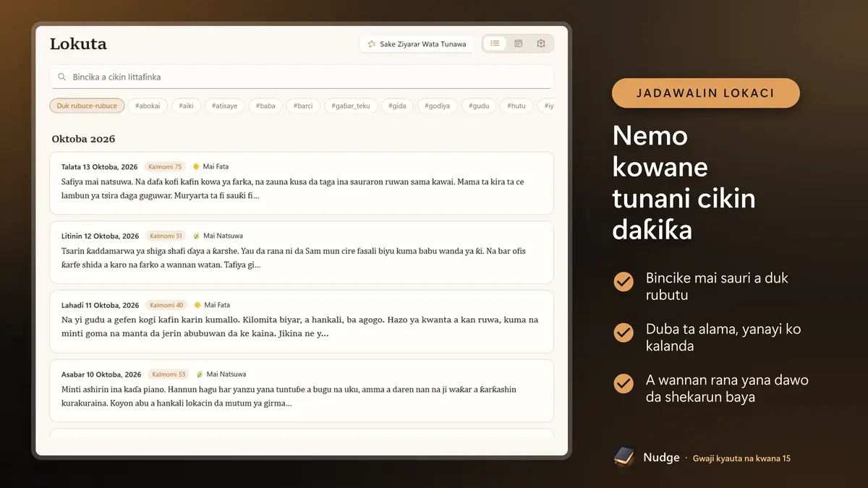The image size is (868, 488).
Task: Filter by the #atisaye tag
Action: [224, 106]
